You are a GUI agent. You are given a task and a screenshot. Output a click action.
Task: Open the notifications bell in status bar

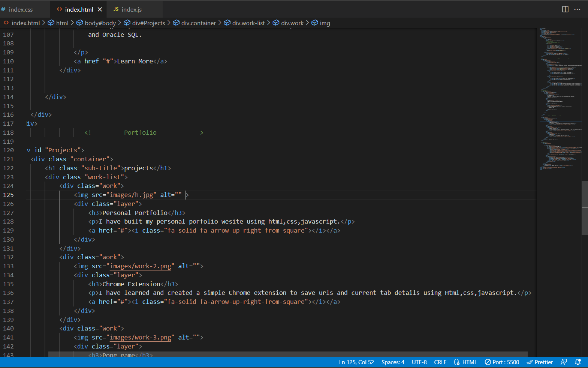click(578, 362)
